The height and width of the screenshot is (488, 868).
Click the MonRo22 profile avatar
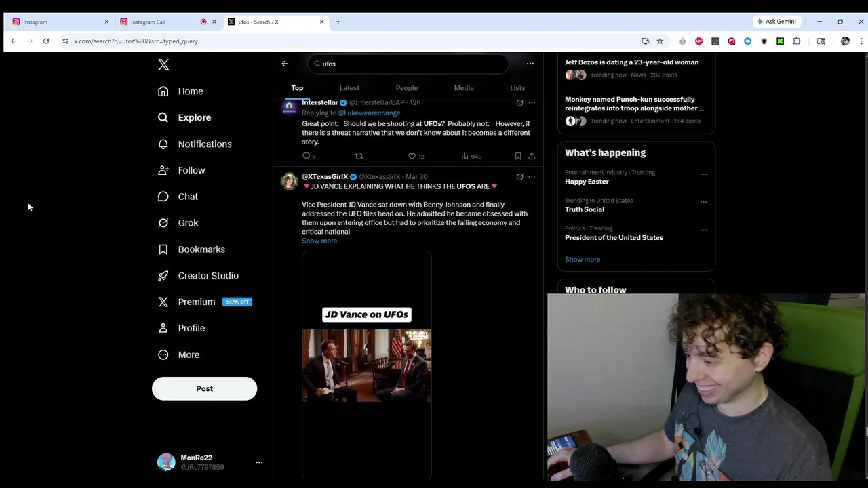(x=166, y=462)
